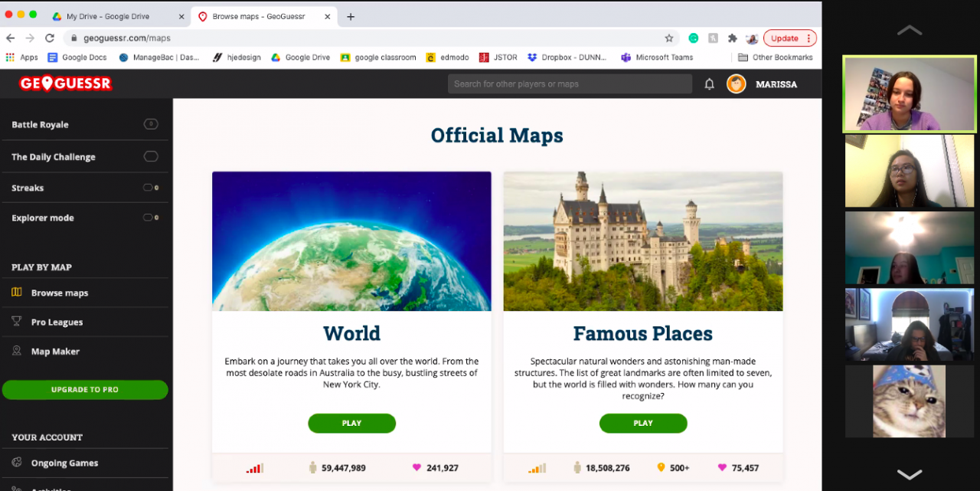Open the Chrome three-dot menu
This screenshot has height=491, width=980.
[808, 38]
